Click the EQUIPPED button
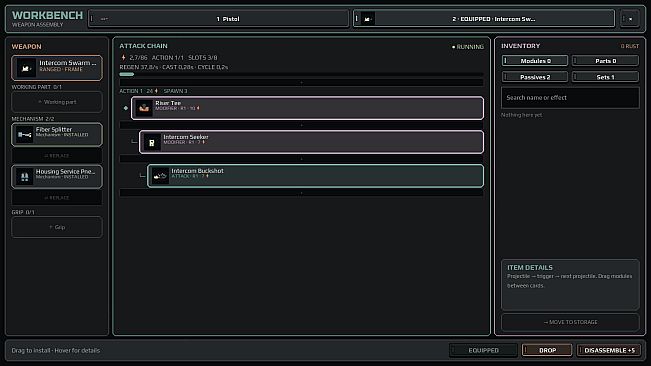651x366 pixels. [483, 350]
